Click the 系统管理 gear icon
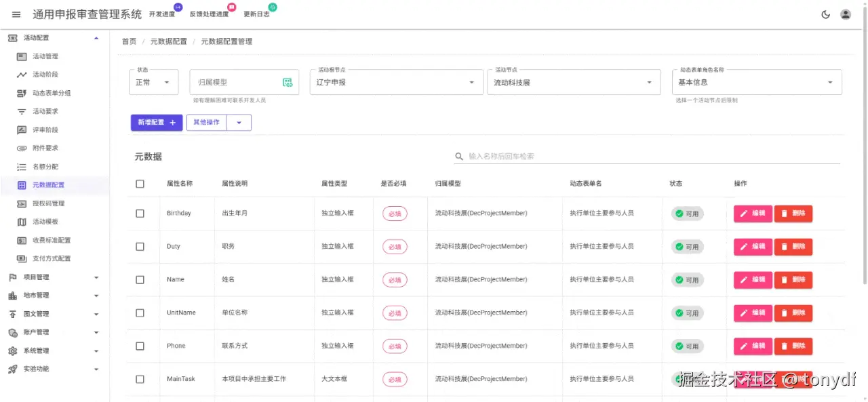Image resolution: width=868 pixels, height=402 pixels. (12, 350)
